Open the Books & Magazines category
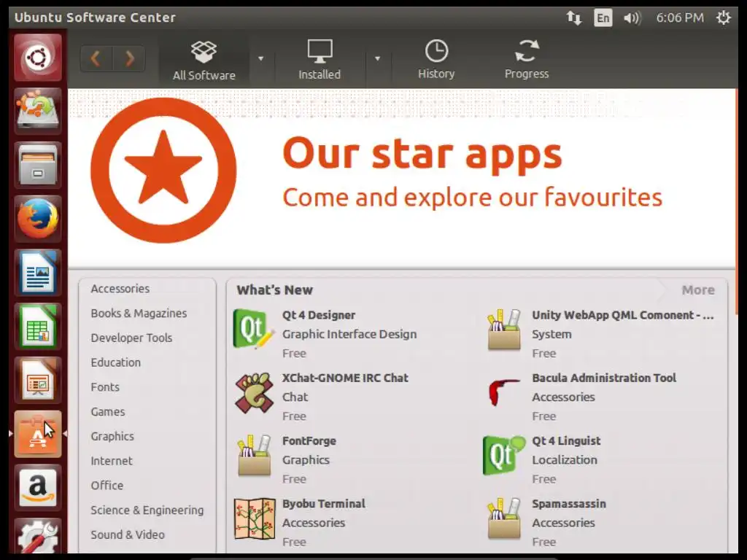 click(139, 314)
